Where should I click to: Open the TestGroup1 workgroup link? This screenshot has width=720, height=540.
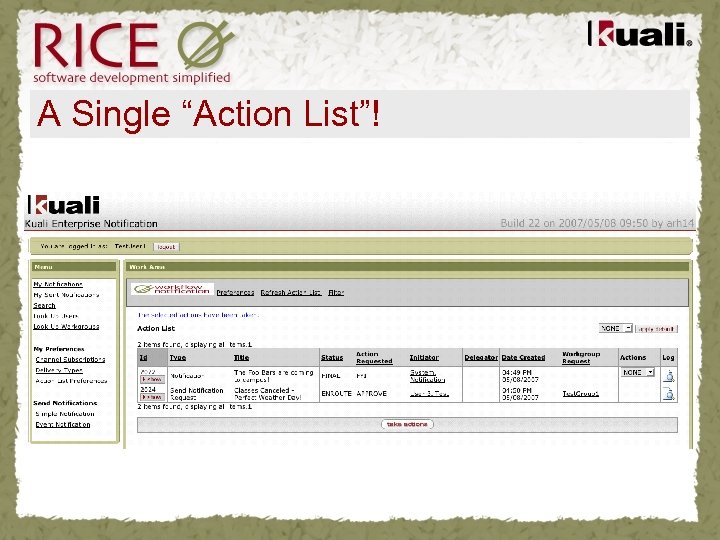pyautogui.click(x=580, y=394)
